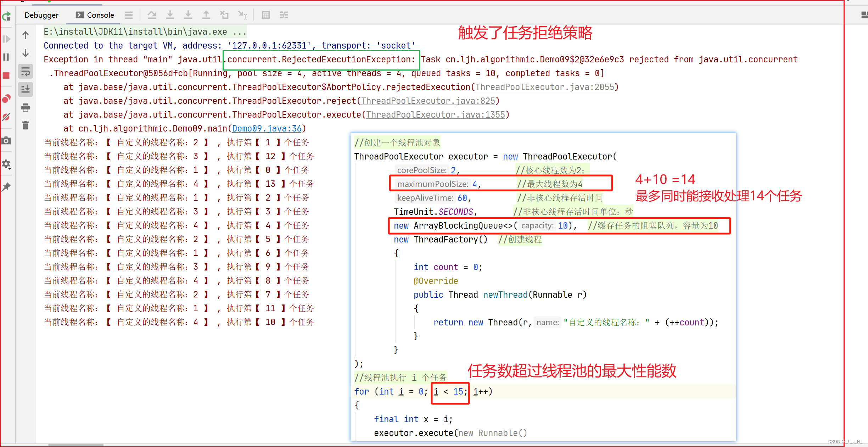Click Trace Current Stream Chain icon
868x447 pixels.
(284, 15)
